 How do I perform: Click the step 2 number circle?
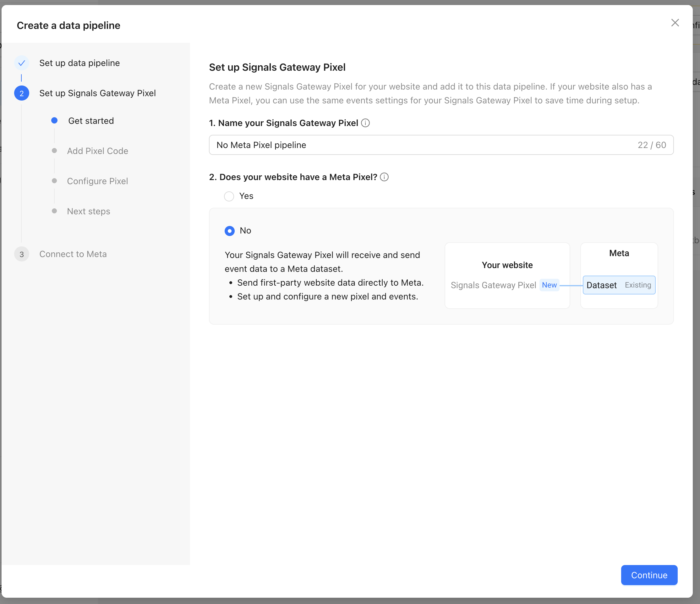22,93
